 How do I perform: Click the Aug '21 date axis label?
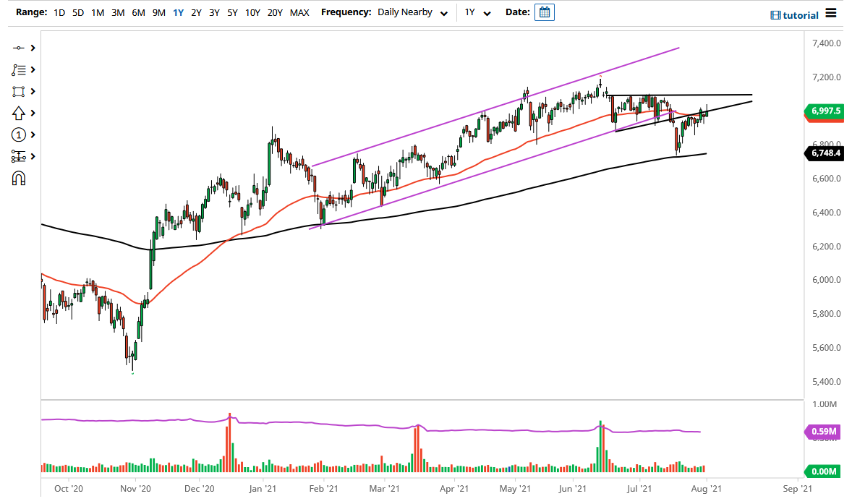click(707, 489)
